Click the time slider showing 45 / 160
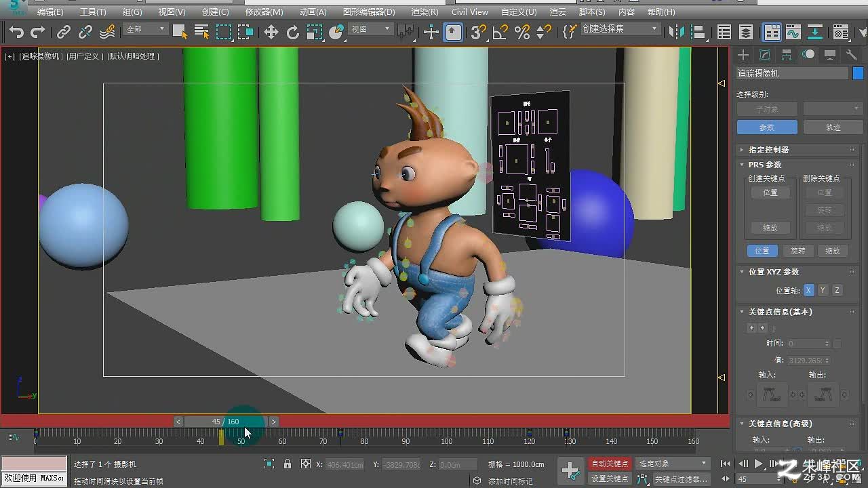Image resolution: width=868 pixels, height=488 pixels. (225, 422)
